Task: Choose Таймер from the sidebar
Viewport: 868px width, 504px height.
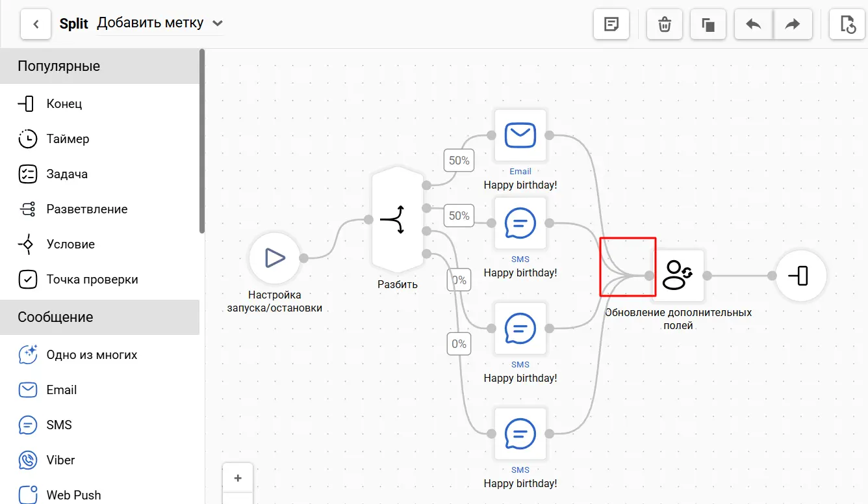Action: 68,139
